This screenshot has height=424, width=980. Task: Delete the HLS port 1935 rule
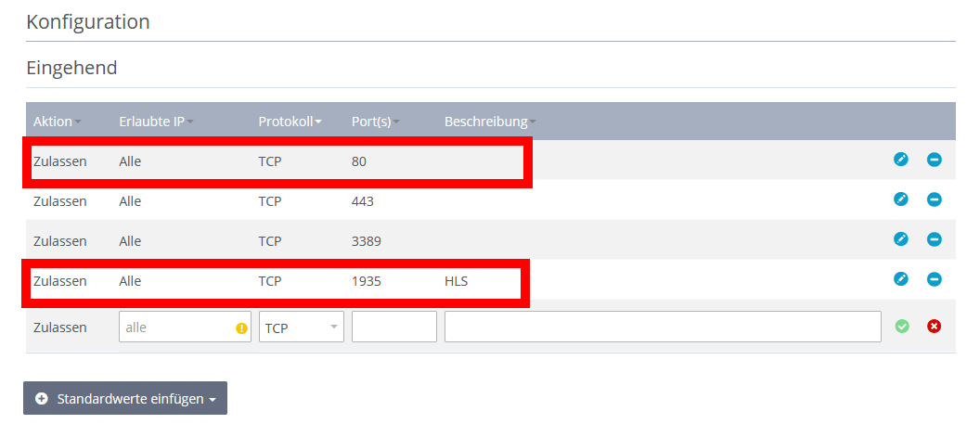(934, 279)
